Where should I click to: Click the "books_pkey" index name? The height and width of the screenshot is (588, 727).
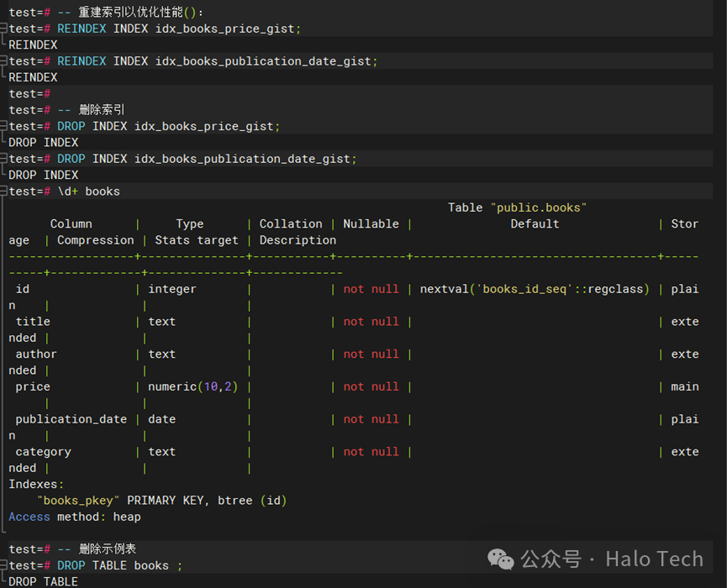click(x=77, y=501)
